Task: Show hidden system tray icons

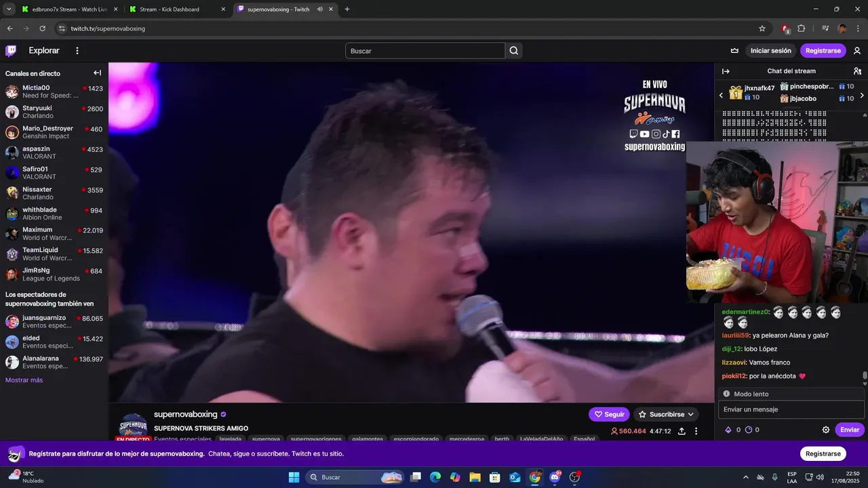Action: (x=746, y=477)
